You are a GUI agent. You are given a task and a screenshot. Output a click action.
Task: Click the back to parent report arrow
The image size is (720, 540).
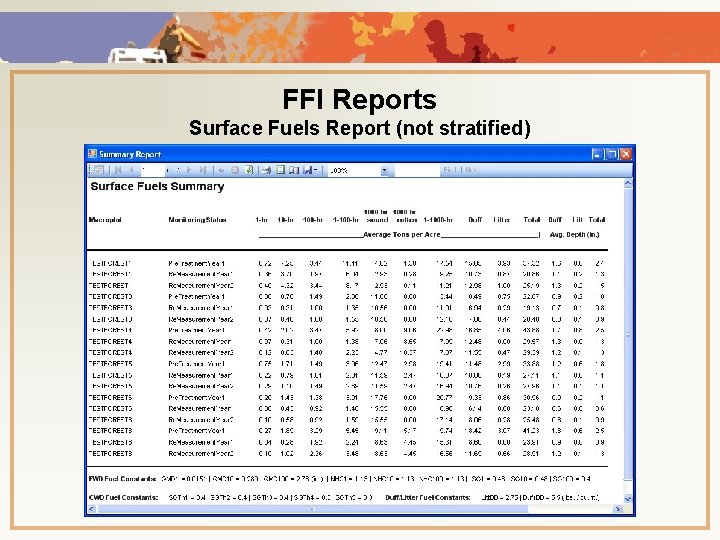point(221,170)
